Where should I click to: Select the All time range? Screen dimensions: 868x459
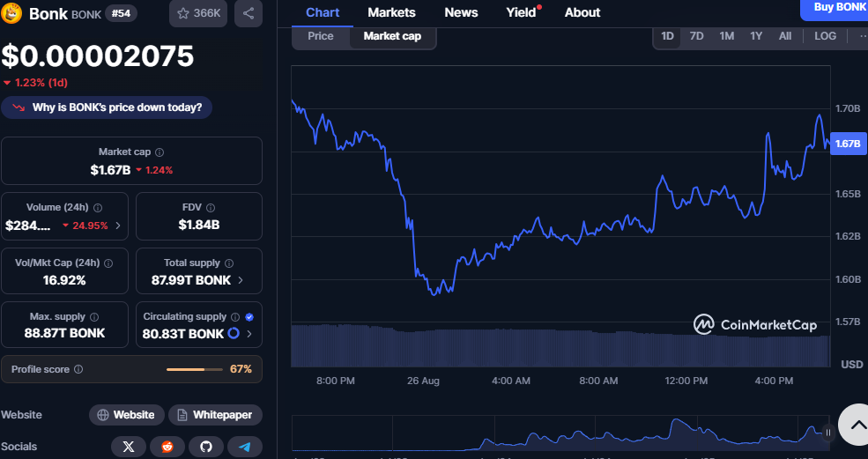785,36
